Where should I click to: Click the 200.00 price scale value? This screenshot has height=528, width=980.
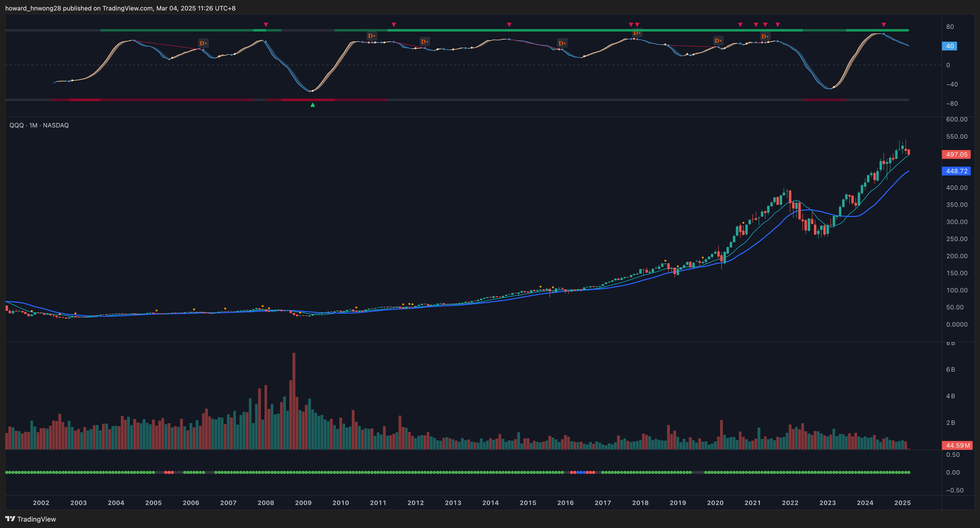pos(957,256)
